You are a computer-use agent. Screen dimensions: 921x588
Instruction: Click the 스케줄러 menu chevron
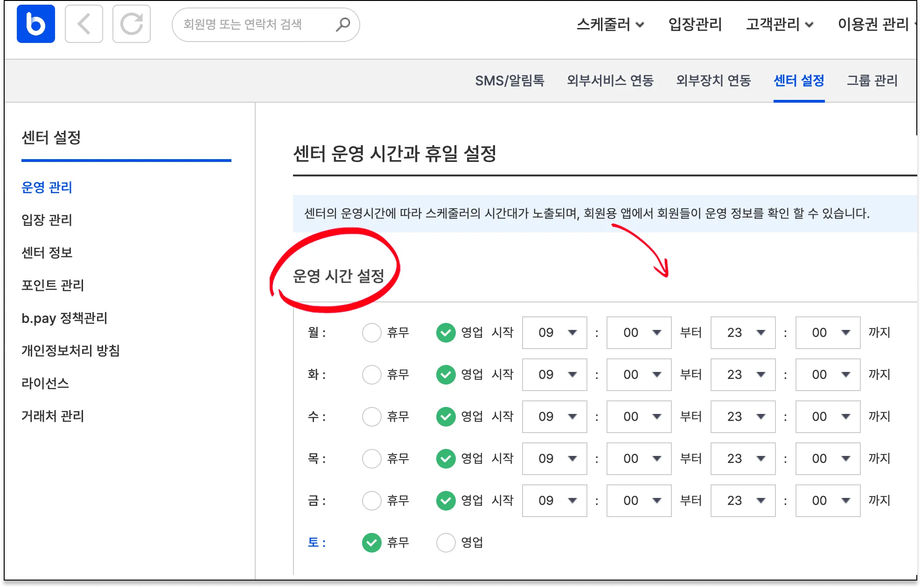(x=640, y=25)
